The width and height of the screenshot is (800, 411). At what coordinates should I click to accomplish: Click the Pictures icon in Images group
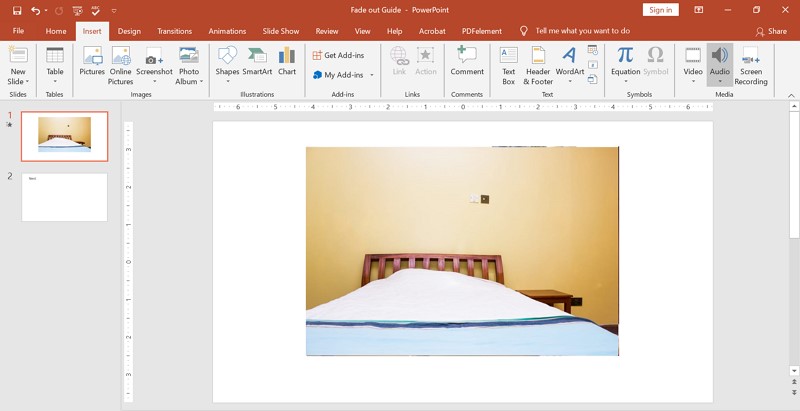[92, 60]
